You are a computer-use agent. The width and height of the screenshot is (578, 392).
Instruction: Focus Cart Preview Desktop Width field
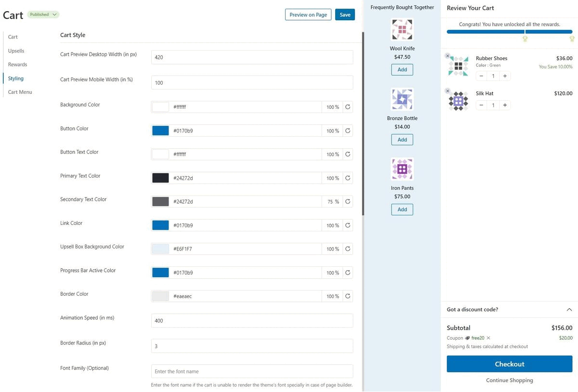252,57
